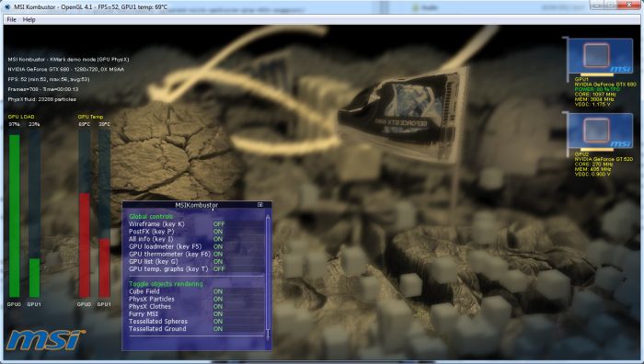Click the GPU0 temperature red bar
Screen dimensions: 644x364
[x=85, y=245]
